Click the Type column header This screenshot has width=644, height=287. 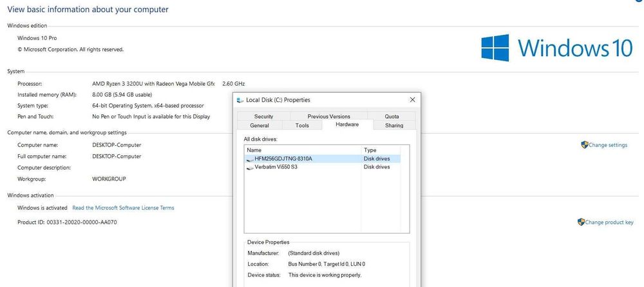[381, 150]
